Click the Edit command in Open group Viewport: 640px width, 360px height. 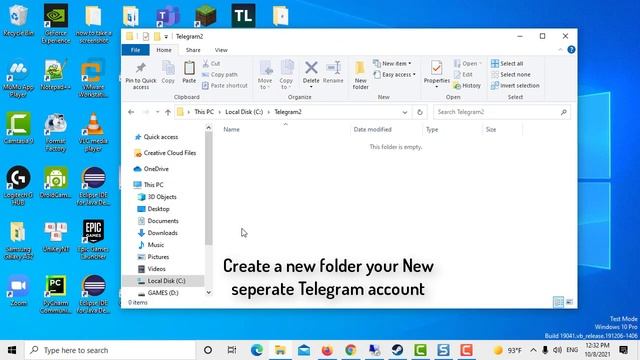[463, 75]
